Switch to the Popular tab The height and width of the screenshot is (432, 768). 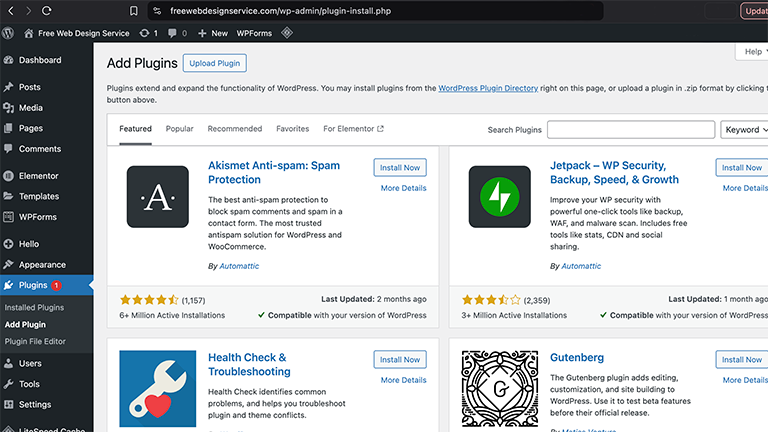tap(179, 129)
